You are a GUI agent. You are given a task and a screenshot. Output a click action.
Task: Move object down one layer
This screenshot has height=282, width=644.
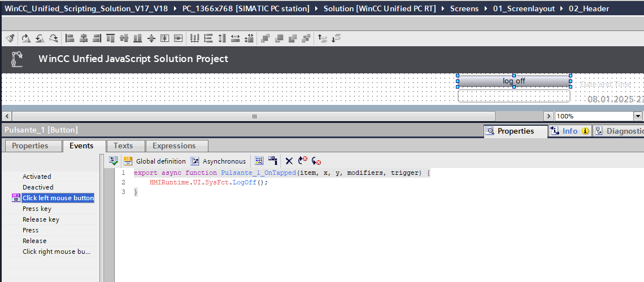(336, 38)
